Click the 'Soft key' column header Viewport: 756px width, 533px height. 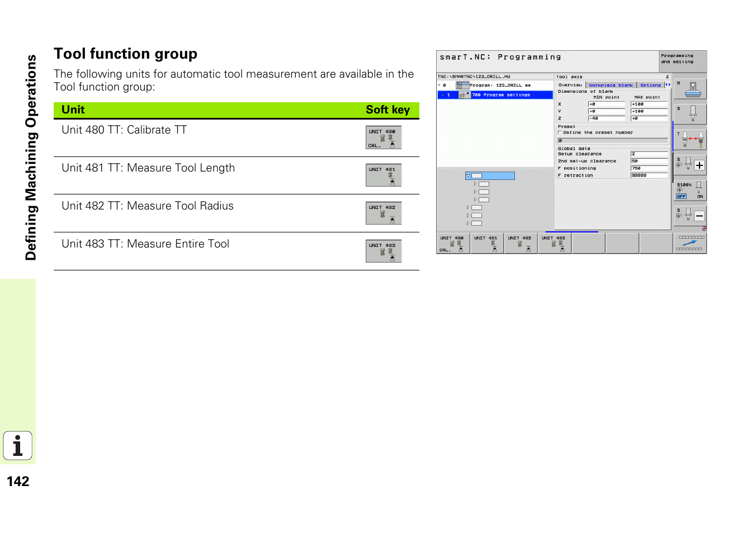[388, 110]
